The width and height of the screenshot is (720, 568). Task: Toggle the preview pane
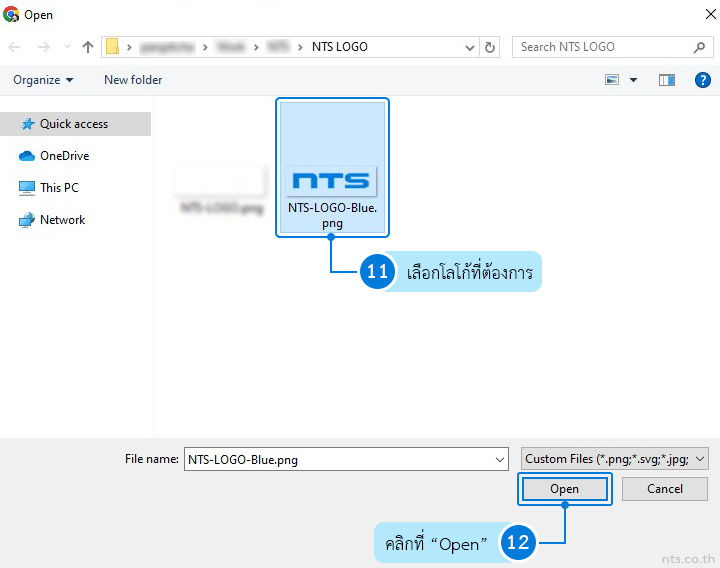click(x=667, y=80)
